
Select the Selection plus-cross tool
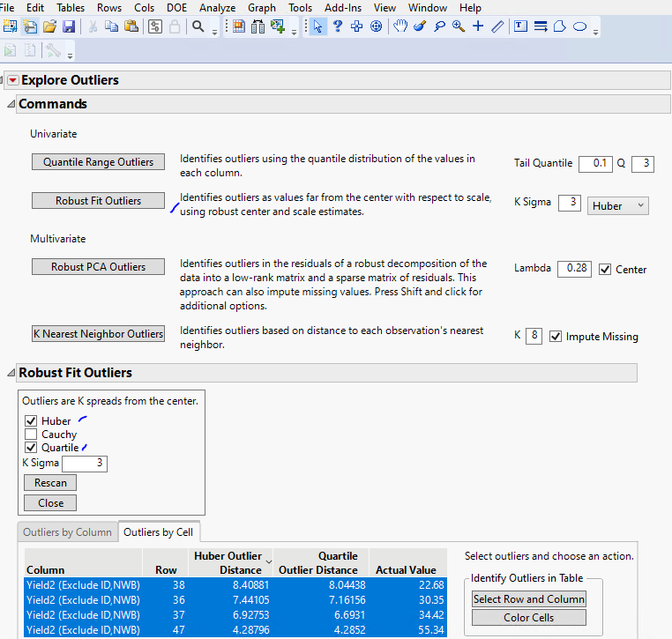coord(356,26)
